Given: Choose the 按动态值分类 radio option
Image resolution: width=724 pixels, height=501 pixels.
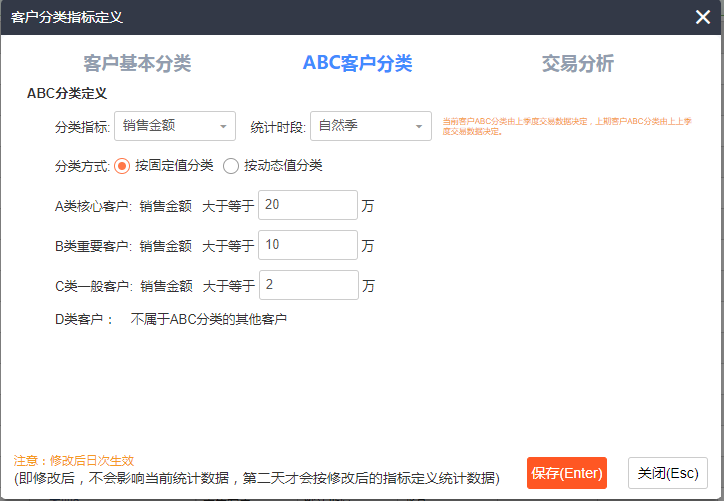Looking at the screenshot, I should pyautogui.click(x=231, y=165).
